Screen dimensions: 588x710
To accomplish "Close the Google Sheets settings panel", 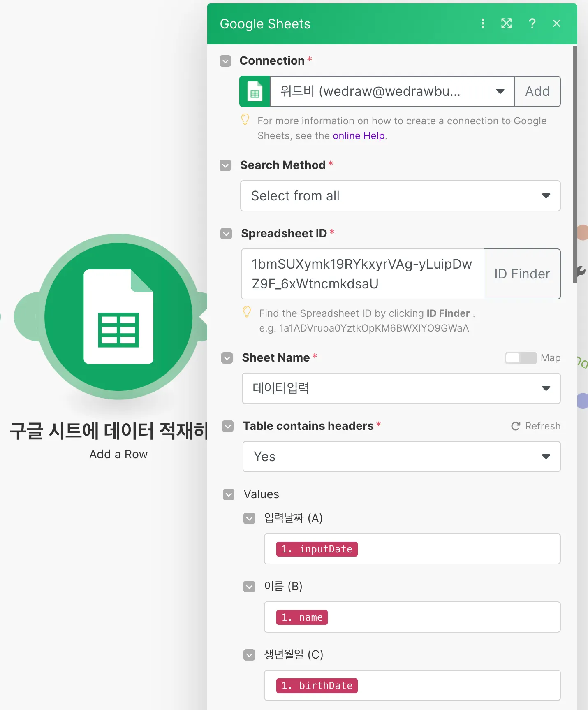I will tap(557, 23).
